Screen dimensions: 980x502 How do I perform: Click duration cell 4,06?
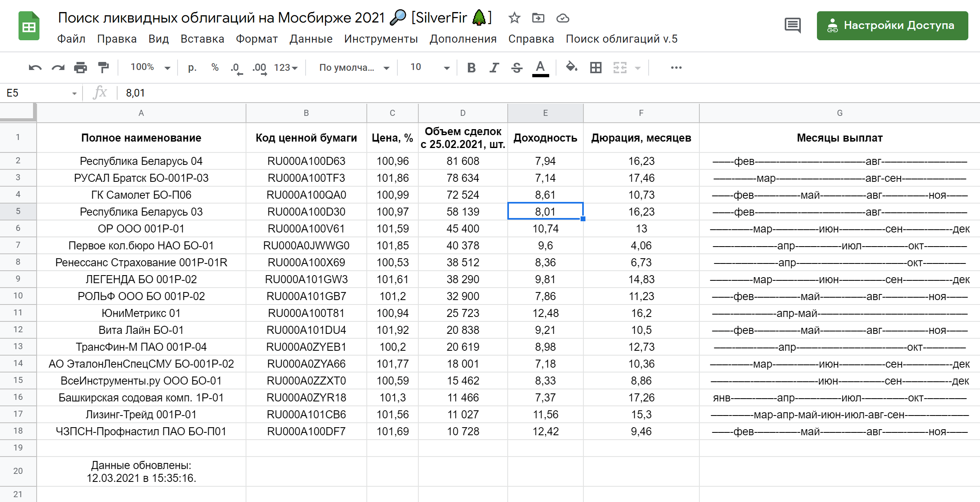click(x=641, y=245)
